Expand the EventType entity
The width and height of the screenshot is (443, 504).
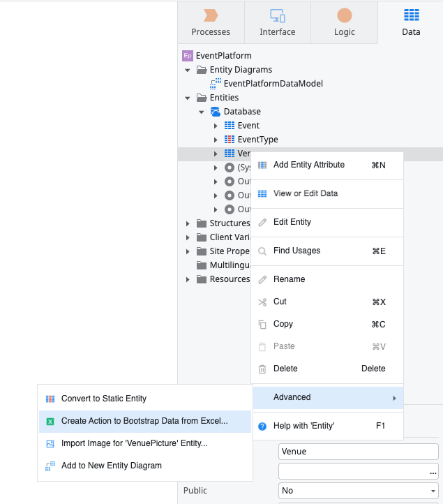[216, 140]
